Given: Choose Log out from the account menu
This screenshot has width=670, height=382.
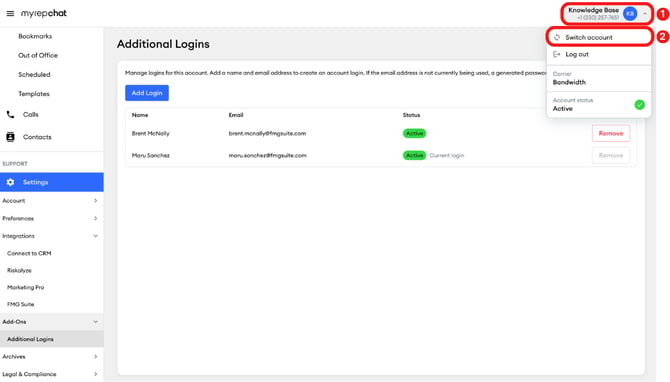Looking at the screenshot, I should point(599,54).
